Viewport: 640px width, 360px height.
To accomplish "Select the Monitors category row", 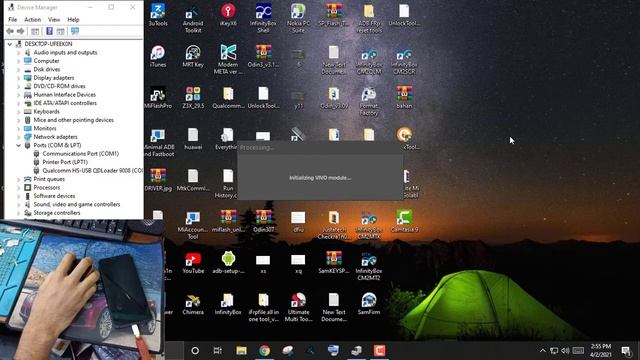I will 40,128.
